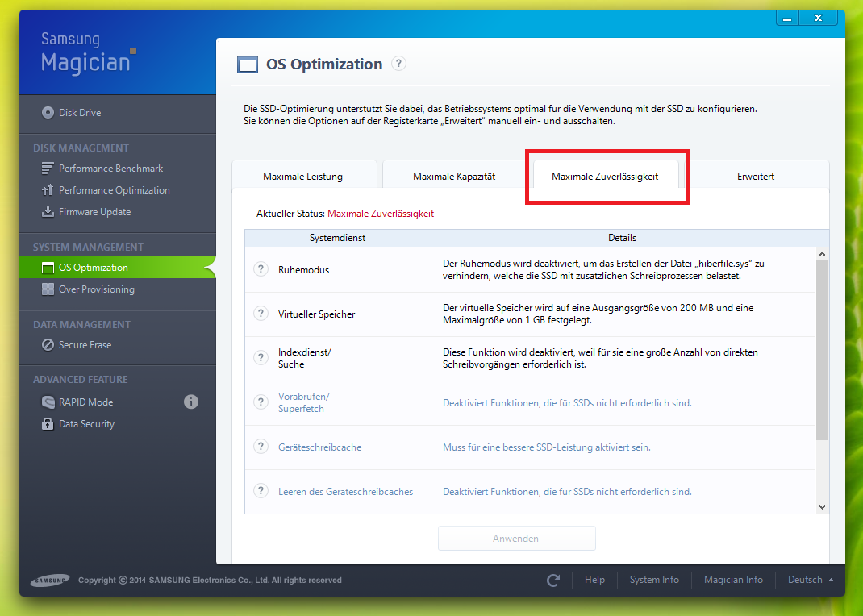Open Performance Optimization page
863x616 pixels.
(x=106, y=190)
